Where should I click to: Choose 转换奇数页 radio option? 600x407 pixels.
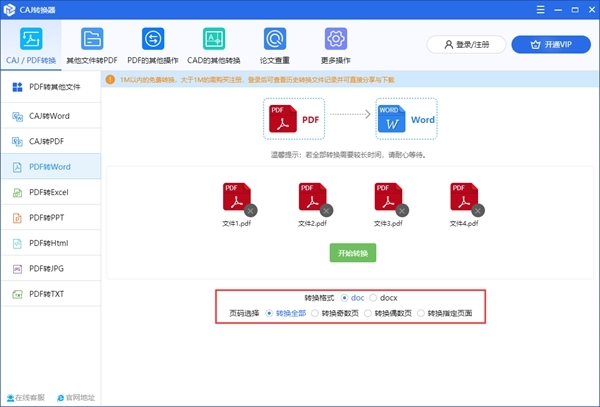[x=317, y=313]
